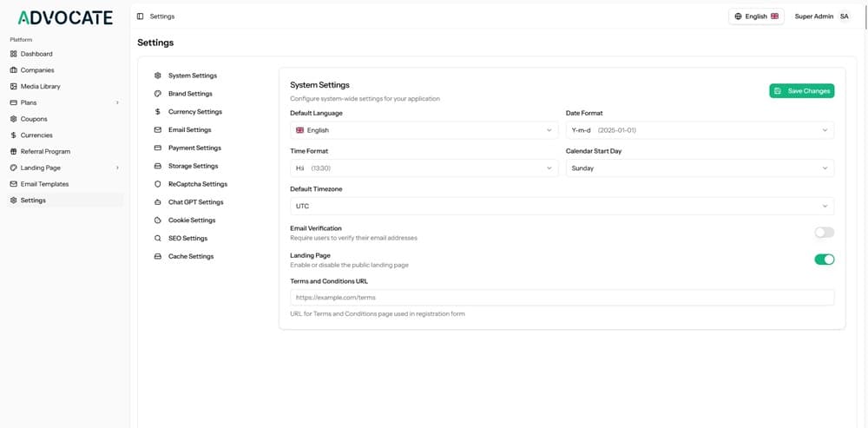
Task: Enable the Email Verification toggle
Action: pos(824,233)
